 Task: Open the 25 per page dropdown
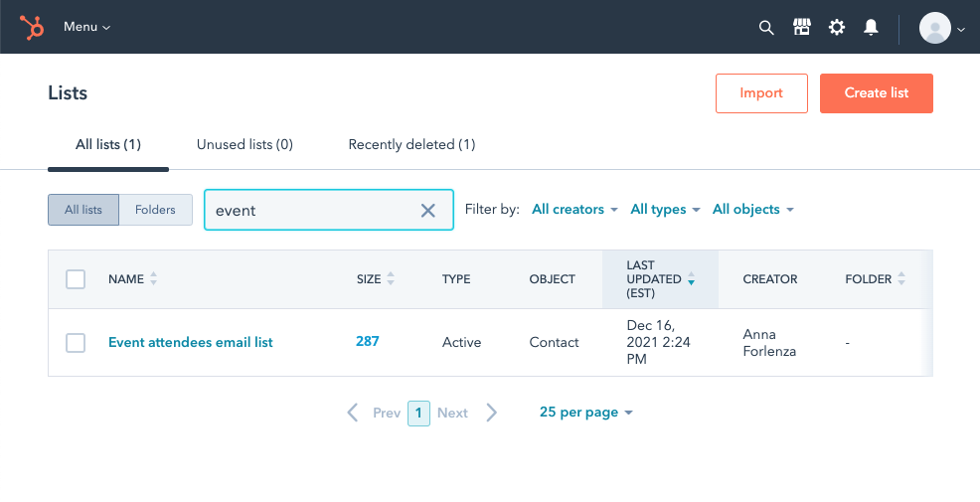585,413
